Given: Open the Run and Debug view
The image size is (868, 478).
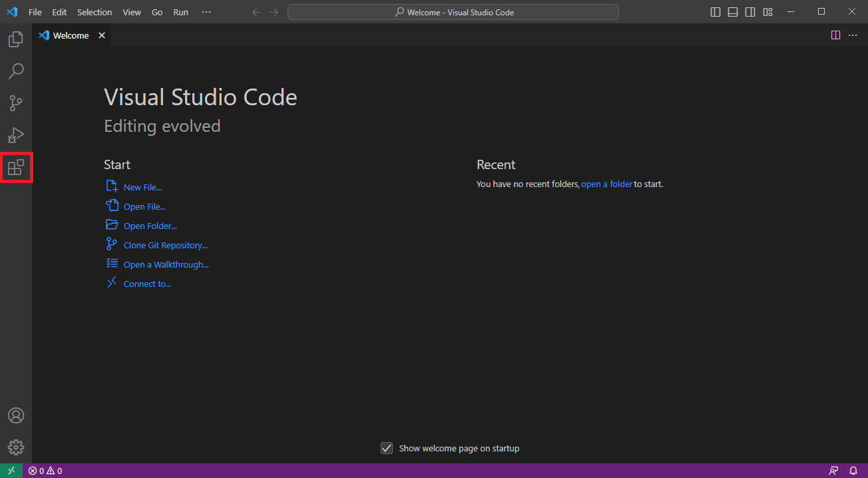Looking at the screenshot, I should pos(16,135).
